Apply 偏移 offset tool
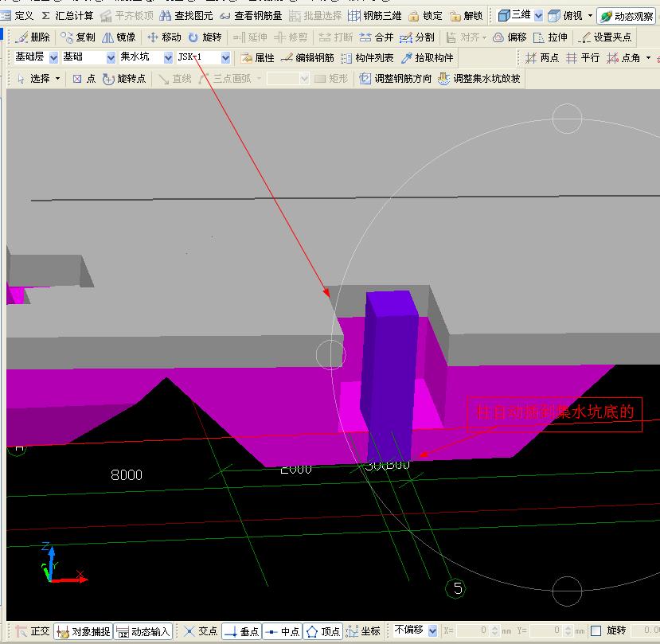Image resolution: width=660 pixels, height=644 pixels. tap(510, 37)
